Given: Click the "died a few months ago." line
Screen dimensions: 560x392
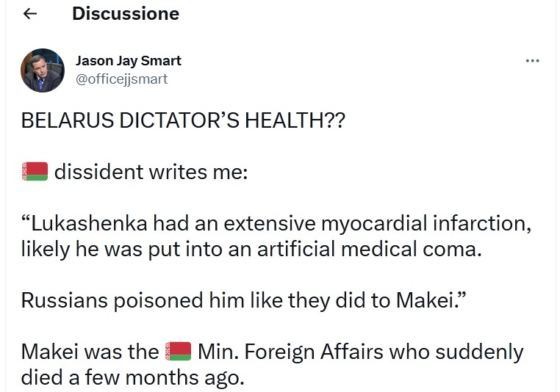Looking at the screenshot, I should click(x=131, y=377).
